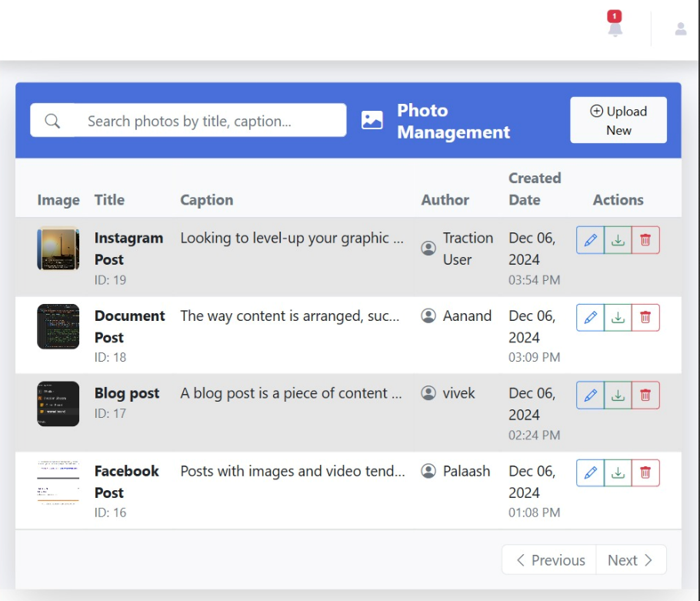Download the Facebook Post image
The width and height of the screenshot is (700, 601).
click(618, 472)
